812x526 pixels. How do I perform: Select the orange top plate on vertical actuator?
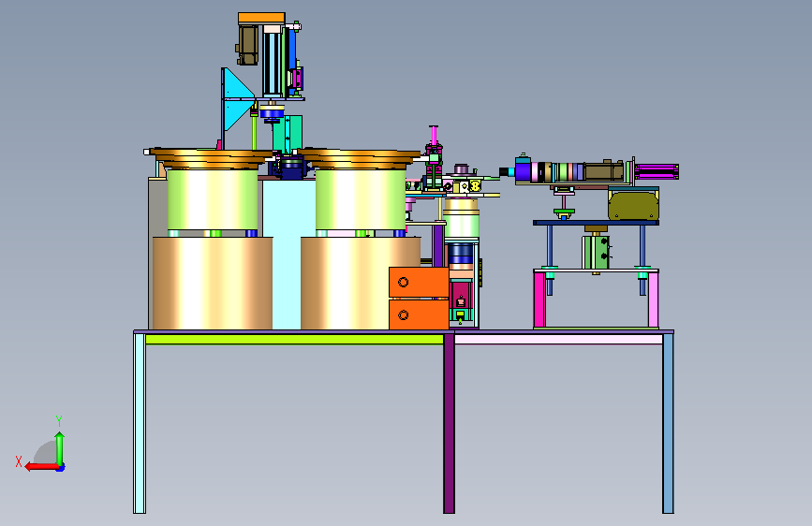coord(261,18)
